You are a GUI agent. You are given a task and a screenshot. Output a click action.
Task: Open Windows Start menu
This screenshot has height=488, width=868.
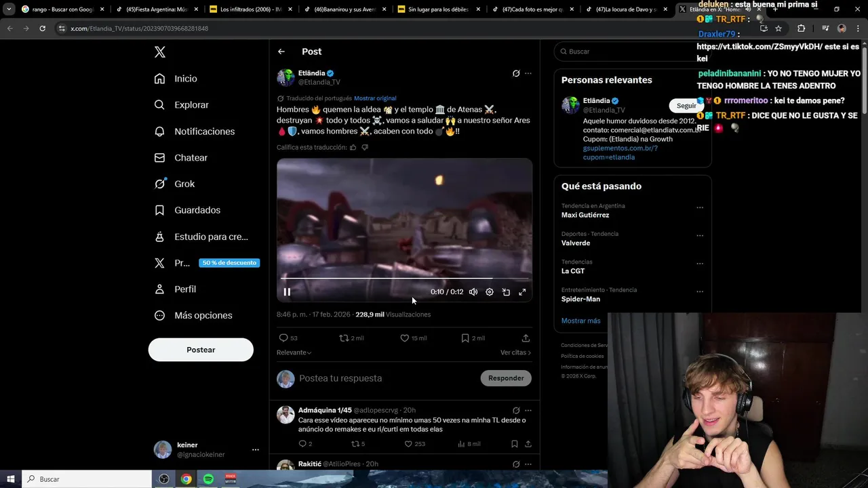coord(11,479)
